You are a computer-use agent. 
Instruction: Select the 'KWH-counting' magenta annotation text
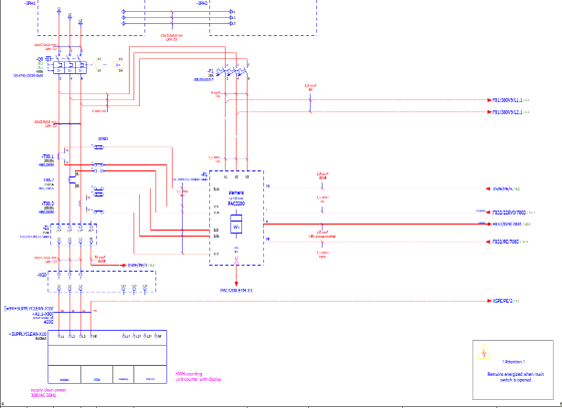[x=189, y=374]
